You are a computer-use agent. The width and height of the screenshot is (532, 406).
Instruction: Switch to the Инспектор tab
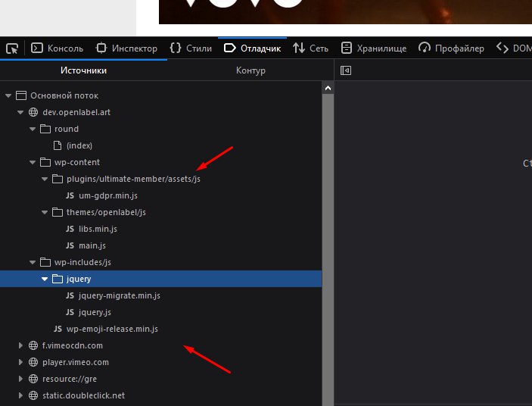tap(126, 48)
